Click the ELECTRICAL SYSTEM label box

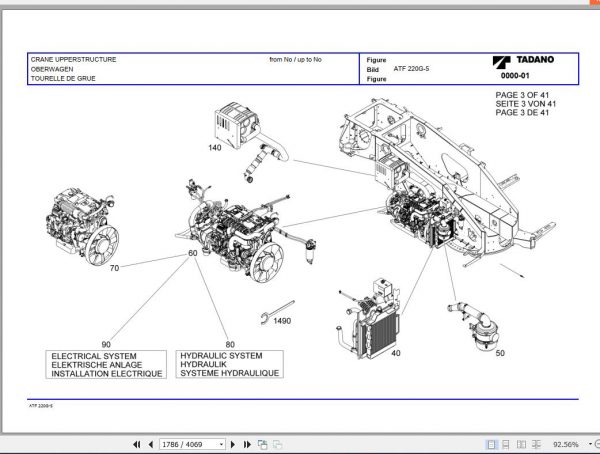106,364
